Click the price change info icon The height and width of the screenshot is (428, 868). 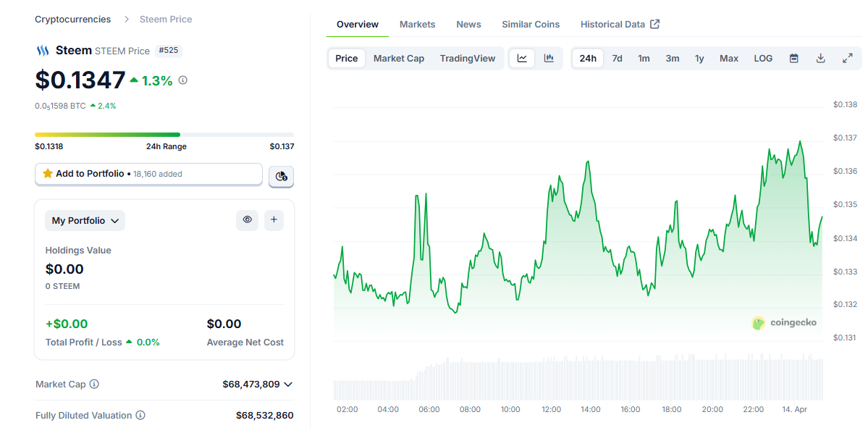coord(182,80)
